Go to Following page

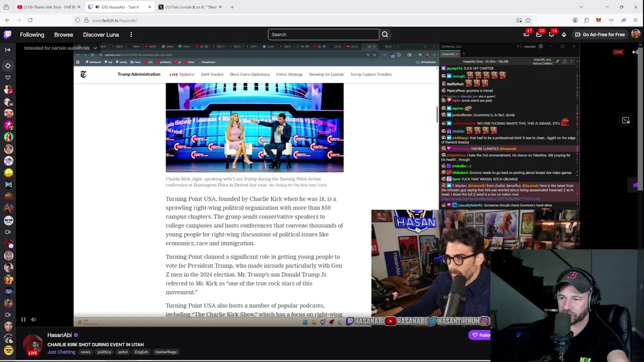pyautogui.click(x=32, y=35)
